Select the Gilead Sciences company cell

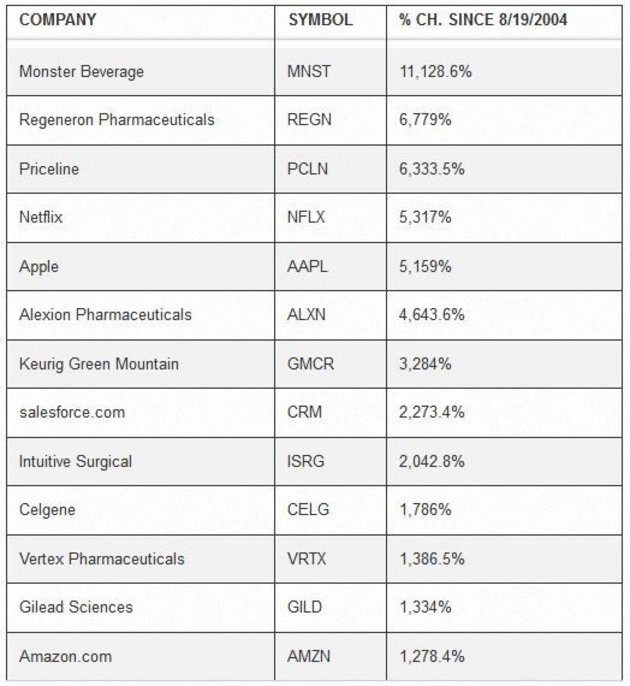coord(76,607)
